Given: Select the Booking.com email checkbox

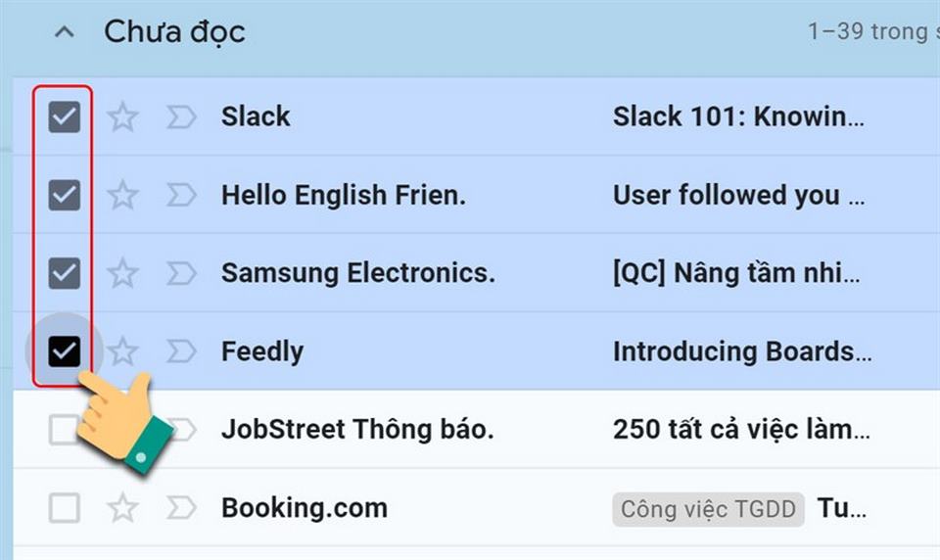Looking at the screenshot, I should point(65,508).
